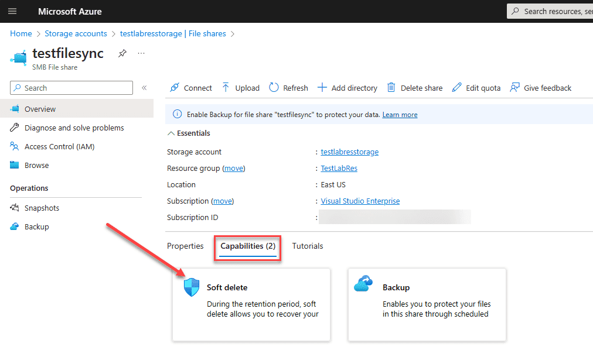593x364 pixels.
Task: Open the Soft delete card title
Action: pos(227,287)
